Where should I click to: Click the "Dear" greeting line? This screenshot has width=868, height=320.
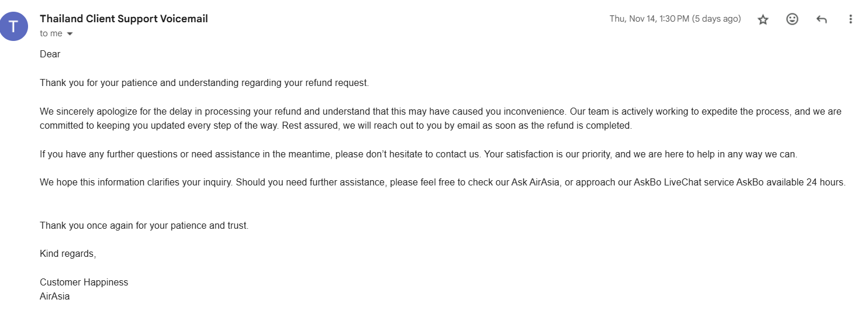(x=50, y=54)
